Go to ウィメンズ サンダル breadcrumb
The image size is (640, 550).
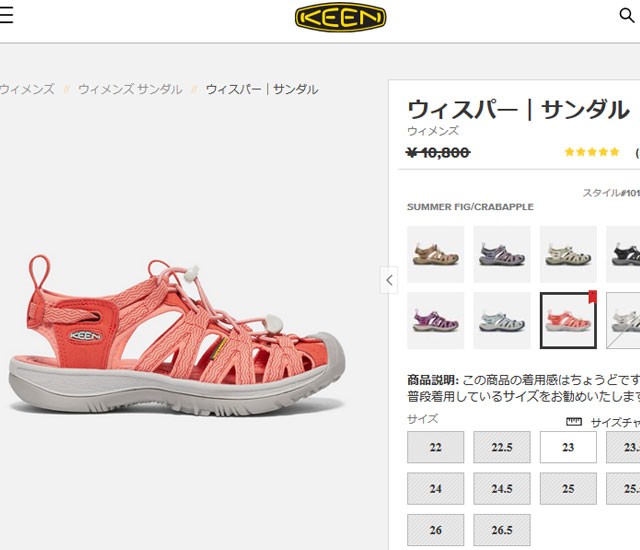pyautogui.click(x=130, y=89)
